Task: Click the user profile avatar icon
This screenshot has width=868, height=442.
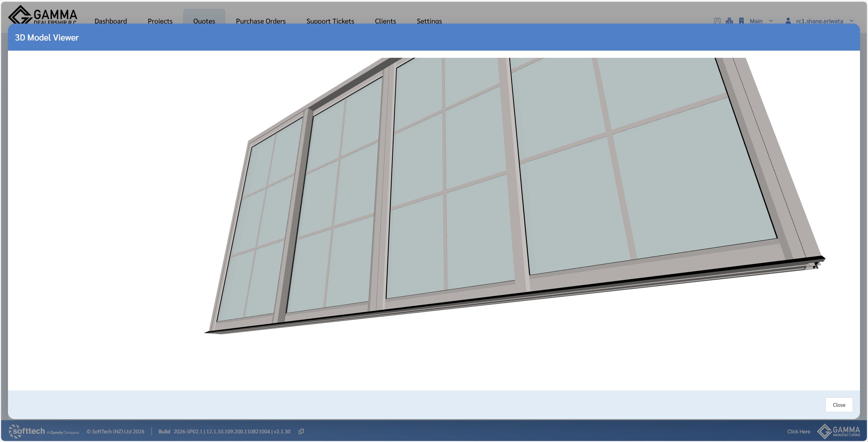Action: (788, 21)
